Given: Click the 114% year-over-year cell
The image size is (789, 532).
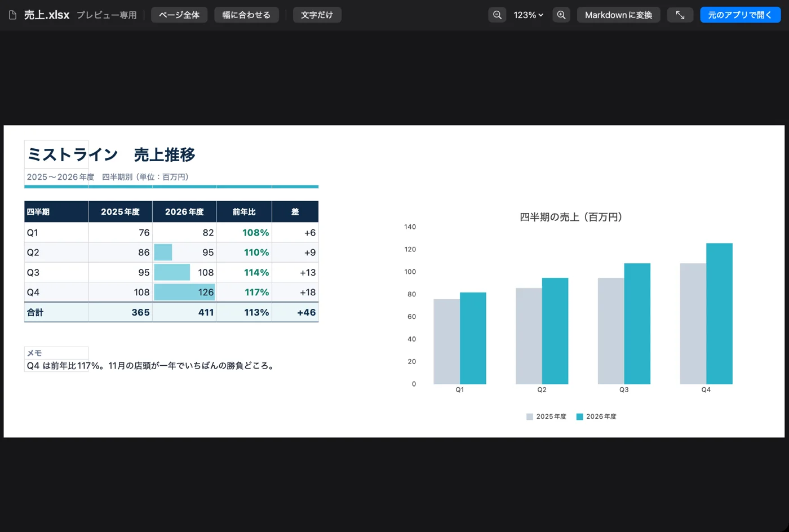Looking at the screenshot, I should pyautogui.click(x=245, y=272).
